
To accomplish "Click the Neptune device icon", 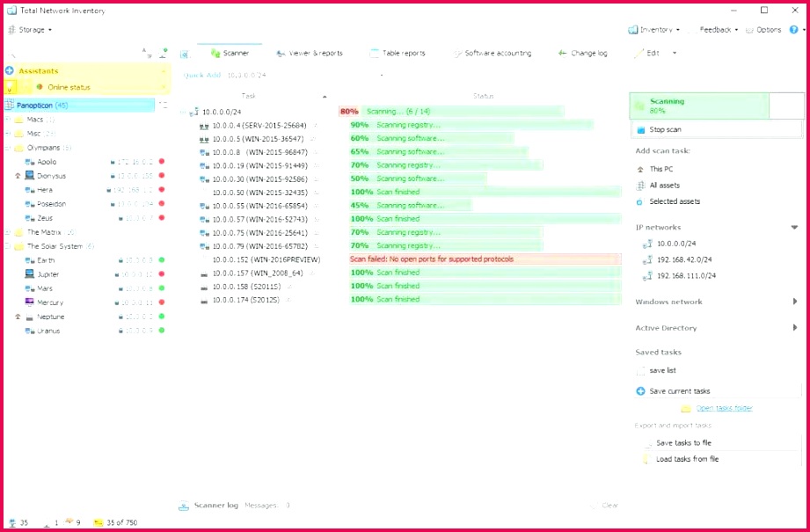I will click(x=29, y=317).
